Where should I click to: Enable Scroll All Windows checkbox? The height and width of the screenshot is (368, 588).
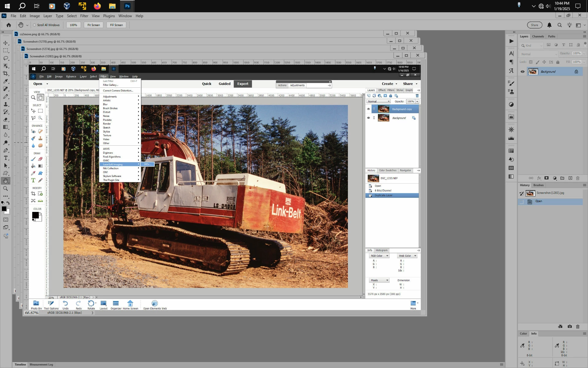coord(35,25)
